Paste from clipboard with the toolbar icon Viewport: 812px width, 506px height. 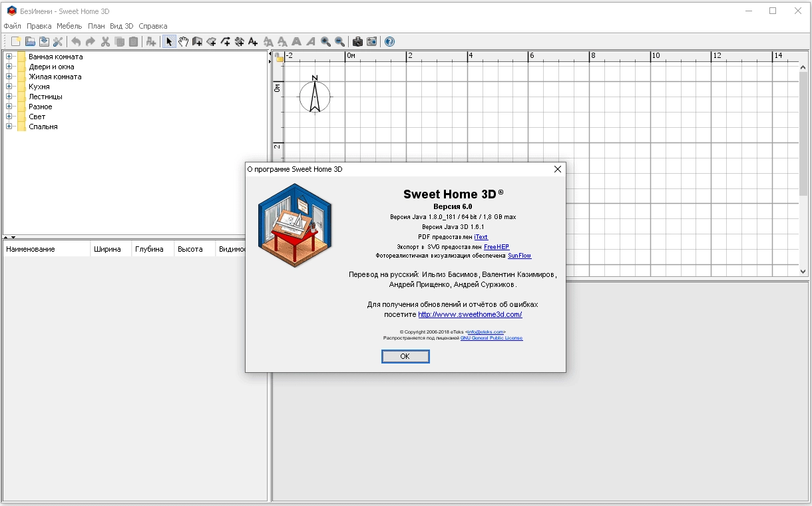133,42
